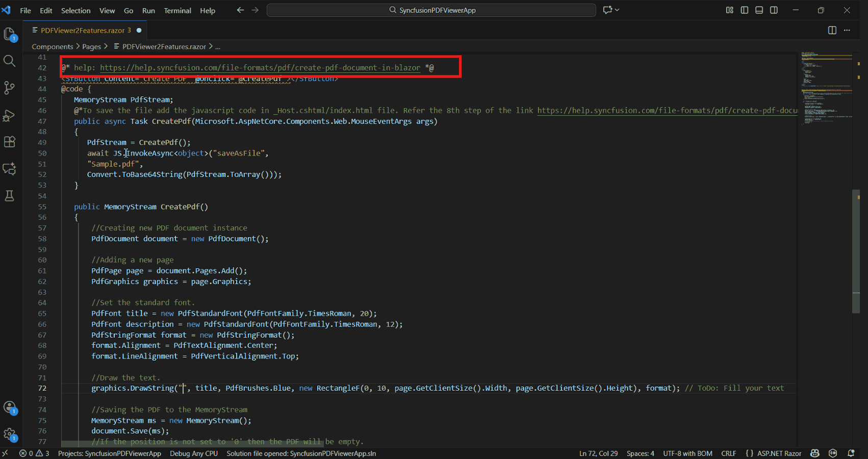
Task: Open the editor More Actions ellipsis menu
Action: point(847,30)
